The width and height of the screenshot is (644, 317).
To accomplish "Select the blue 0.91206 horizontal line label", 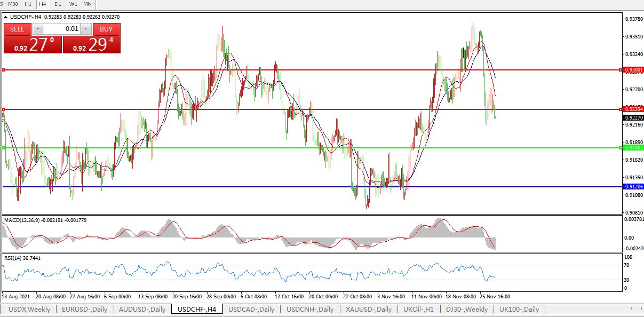I will tap(634, 187).
